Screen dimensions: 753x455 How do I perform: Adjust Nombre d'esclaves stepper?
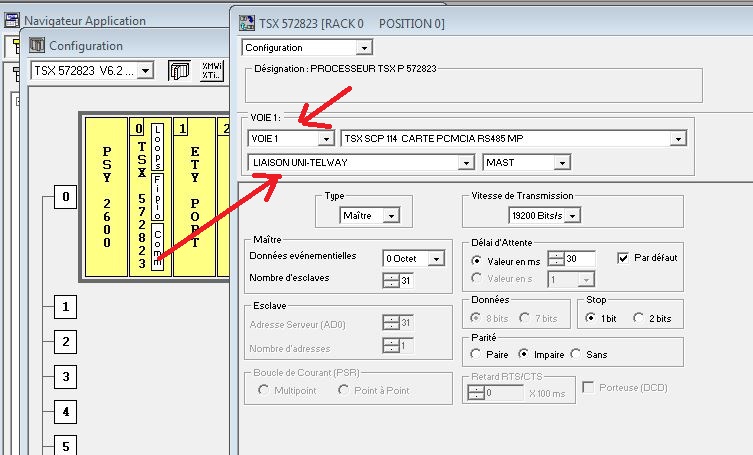(x=391, y=280)
